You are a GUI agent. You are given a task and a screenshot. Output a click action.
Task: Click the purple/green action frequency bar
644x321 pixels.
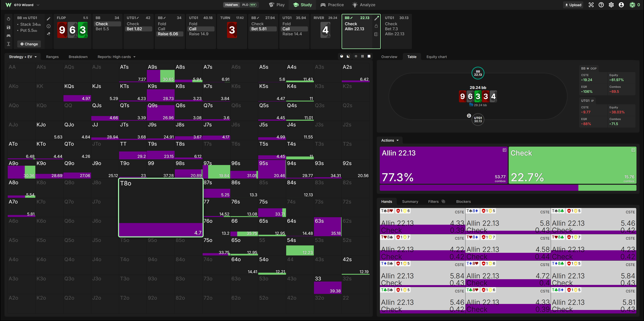point(508,188)
